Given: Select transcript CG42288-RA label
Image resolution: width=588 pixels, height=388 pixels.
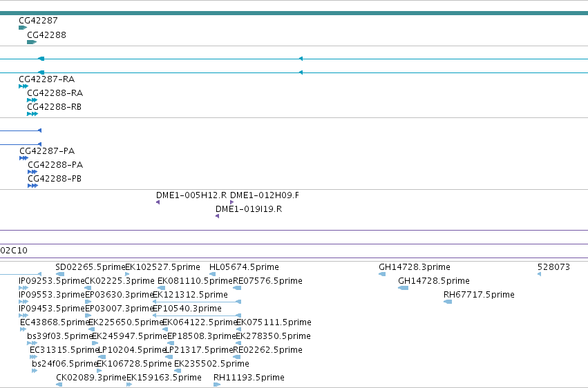Looking at the screenshot, I should click(55, 93).
